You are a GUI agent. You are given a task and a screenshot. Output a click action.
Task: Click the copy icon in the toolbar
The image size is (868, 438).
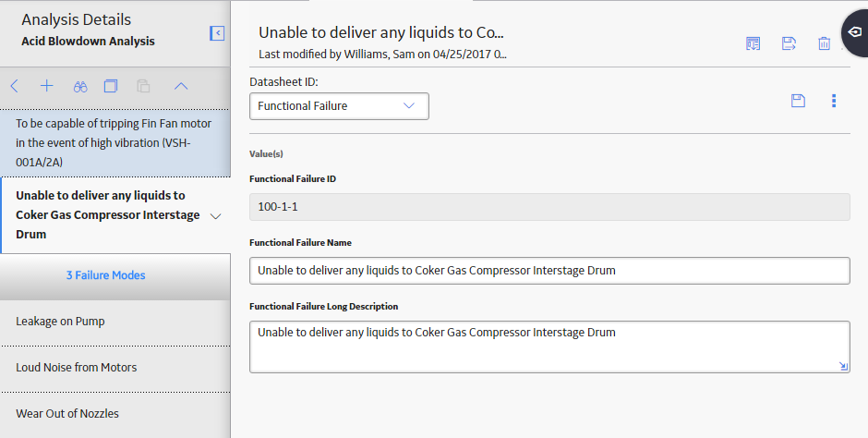click(x=111, y=86)
